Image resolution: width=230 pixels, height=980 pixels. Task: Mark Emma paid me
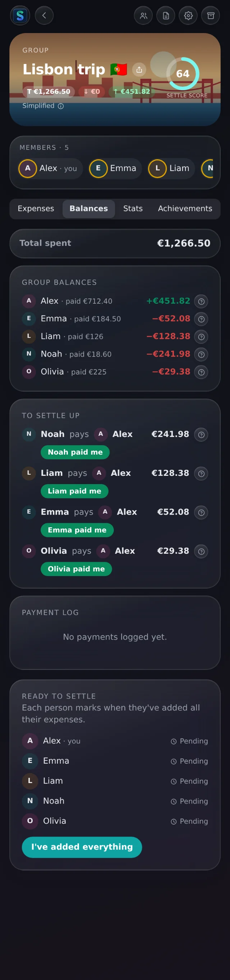(77, 530)
